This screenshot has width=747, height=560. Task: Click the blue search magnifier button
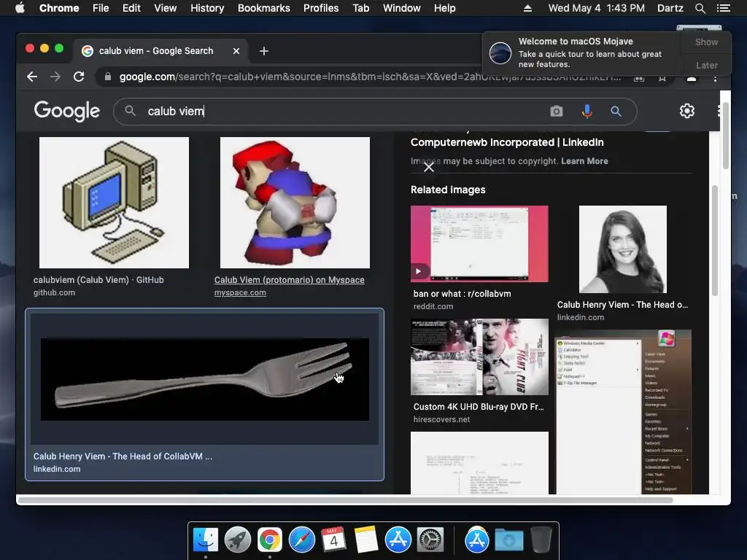tap(616, 112)
